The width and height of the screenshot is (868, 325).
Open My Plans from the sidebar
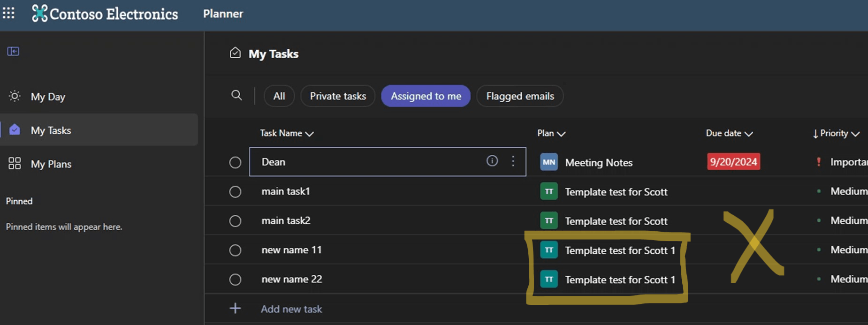51,164
